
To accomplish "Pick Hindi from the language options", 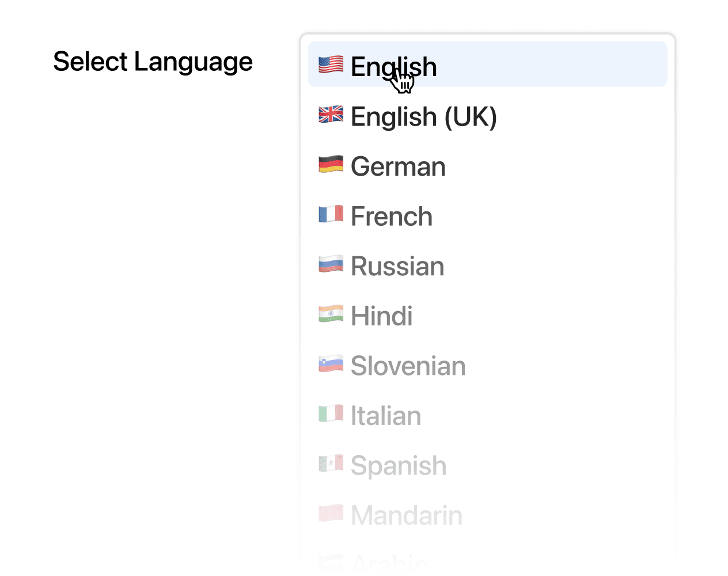I will [382, 316].
